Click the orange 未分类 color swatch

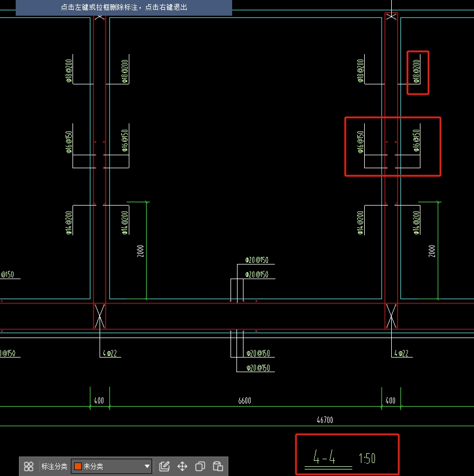tap(78, 466)
